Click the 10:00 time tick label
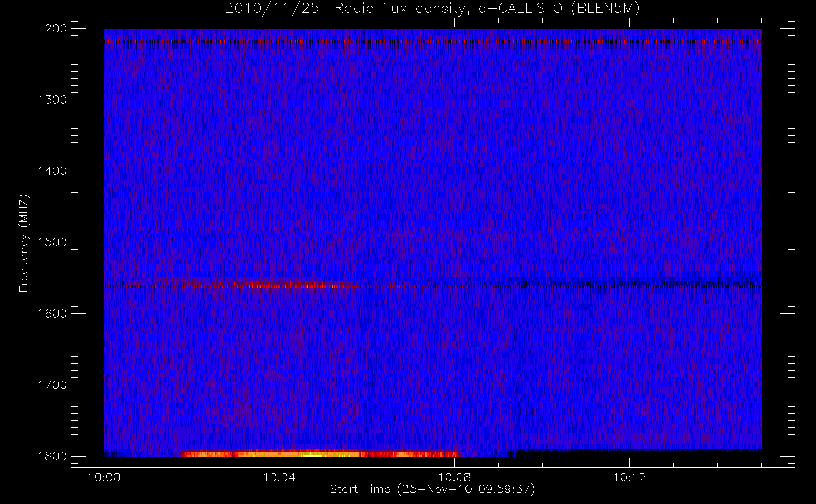Image resolution: width=816 pixels, height=504 pixels. 104,477
